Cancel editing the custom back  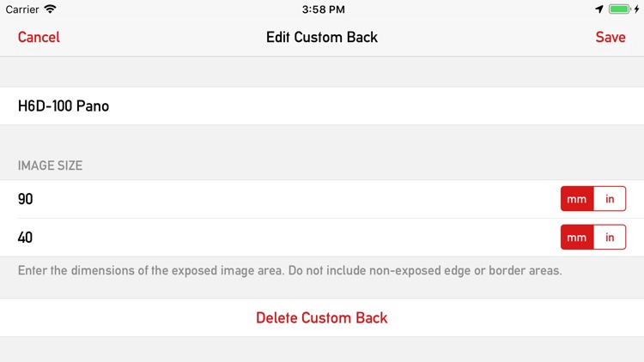(x=39, y=37)
